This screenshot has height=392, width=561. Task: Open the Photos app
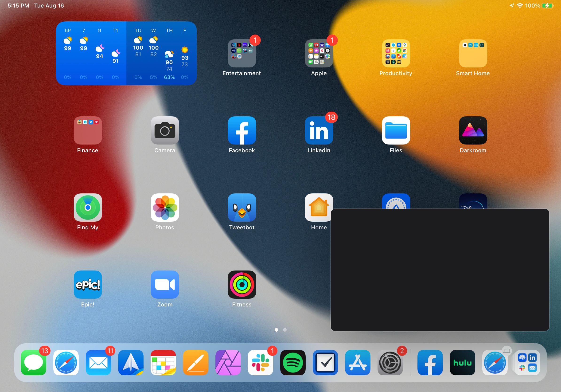click(x=165, y=207)
